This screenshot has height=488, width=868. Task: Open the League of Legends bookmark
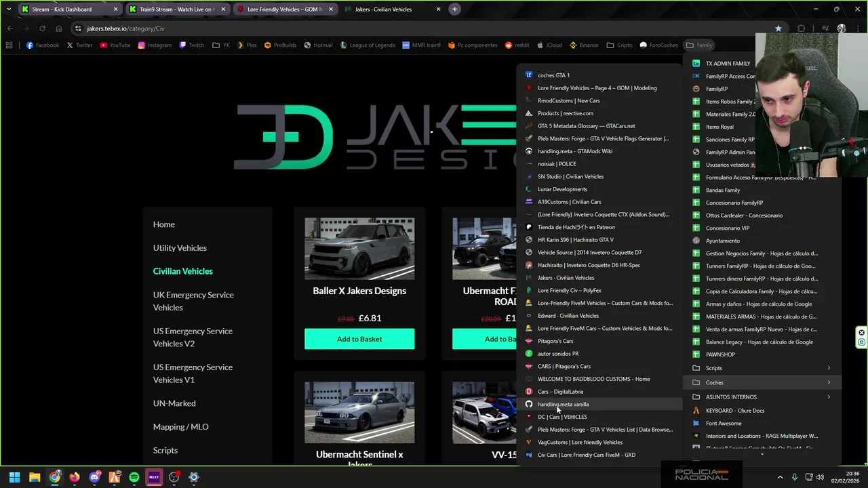point(367,45)
